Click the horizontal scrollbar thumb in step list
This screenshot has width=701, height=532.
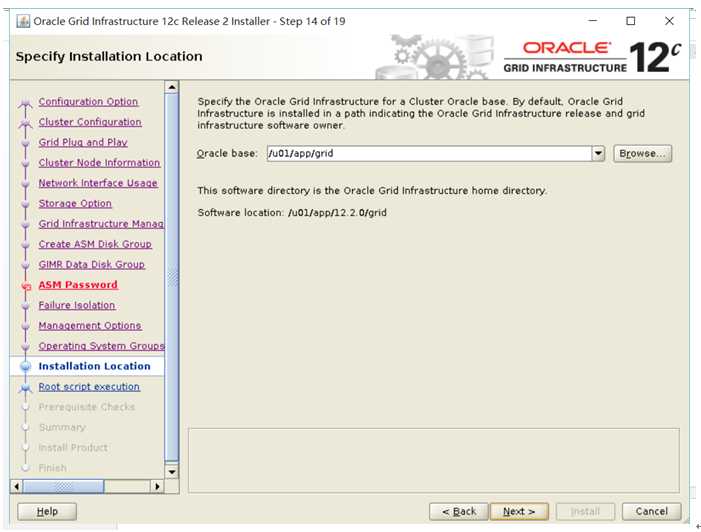[x=63, y=486]
